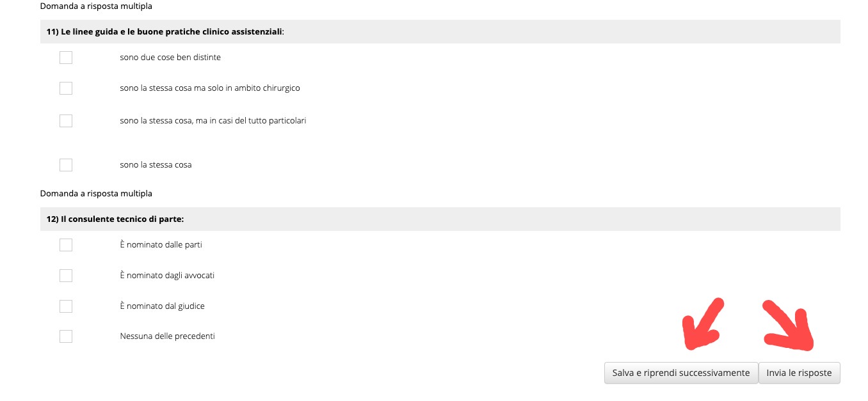
Task: Mark the checkbox next to "sono la stessa cosa"
Action: coord(66,165)
